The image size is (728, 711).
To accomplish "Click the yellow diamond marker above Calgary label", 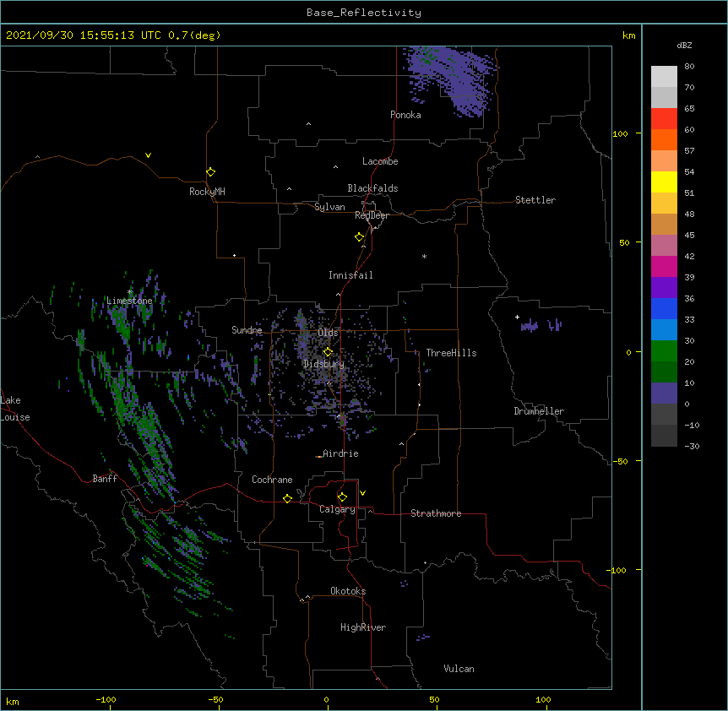I will [342, 497].
